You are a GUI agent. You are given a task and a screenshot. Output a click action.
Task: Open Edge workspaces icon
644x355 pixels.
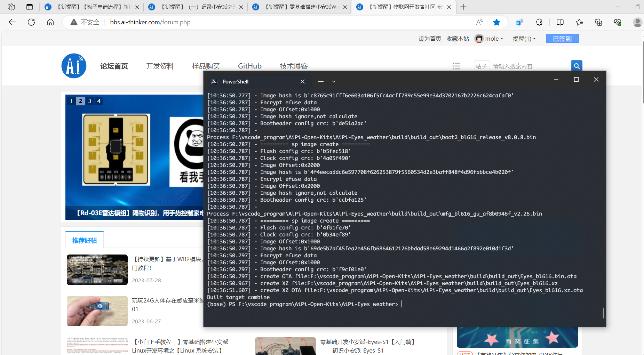point(11,7)
